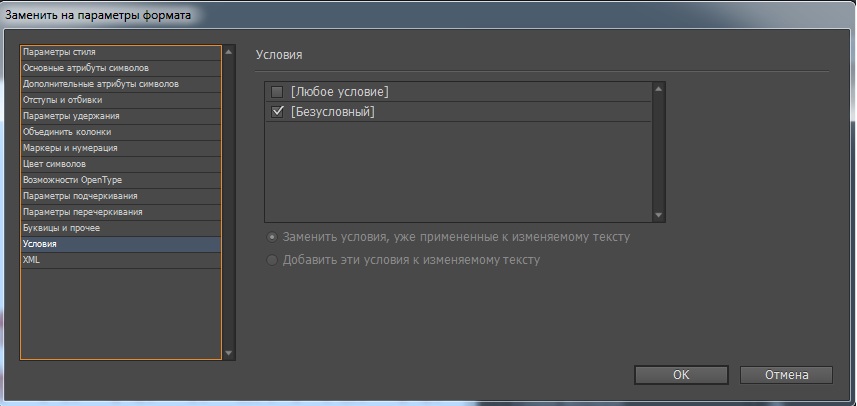Select 'Параметры стиля' category

click(121, 52)
